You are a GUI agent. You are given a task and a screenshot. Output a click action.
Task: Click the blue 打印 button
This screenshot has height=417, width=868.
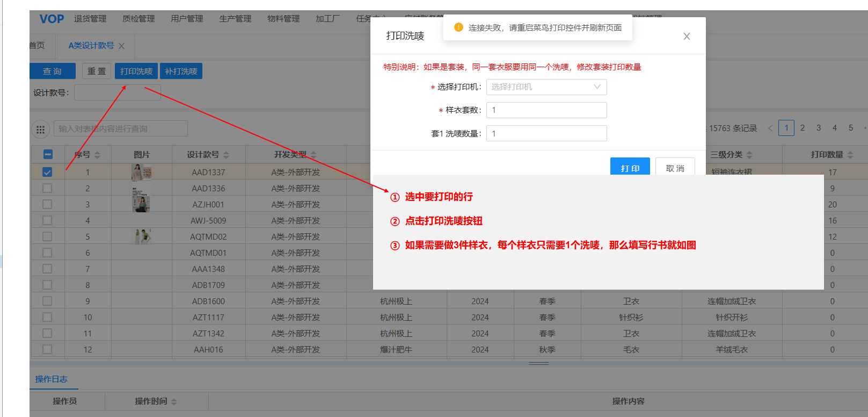tap(630, 167)
